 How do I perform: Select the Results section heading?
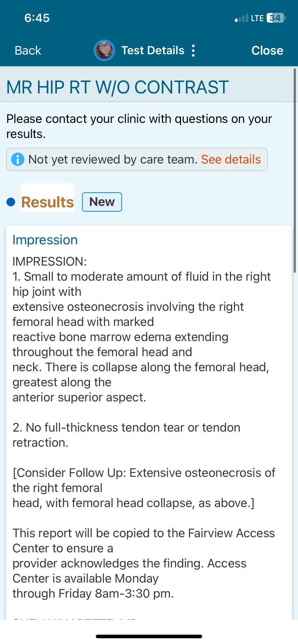[48, 202]
